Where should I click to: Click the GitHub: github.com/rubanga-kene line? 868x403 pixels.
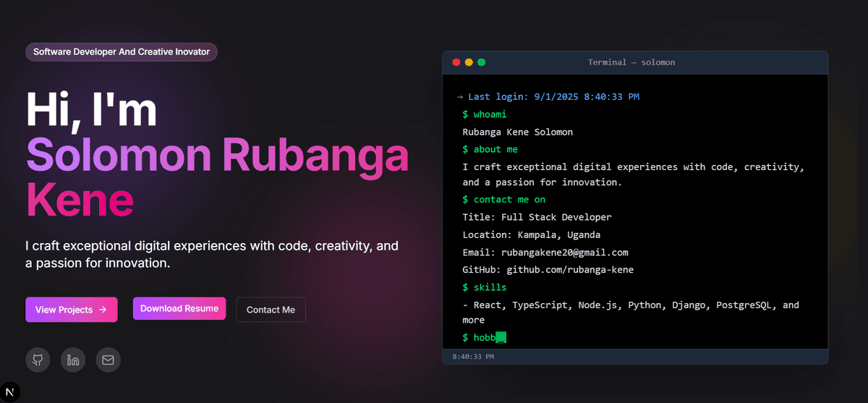click(x=548, y=270)
